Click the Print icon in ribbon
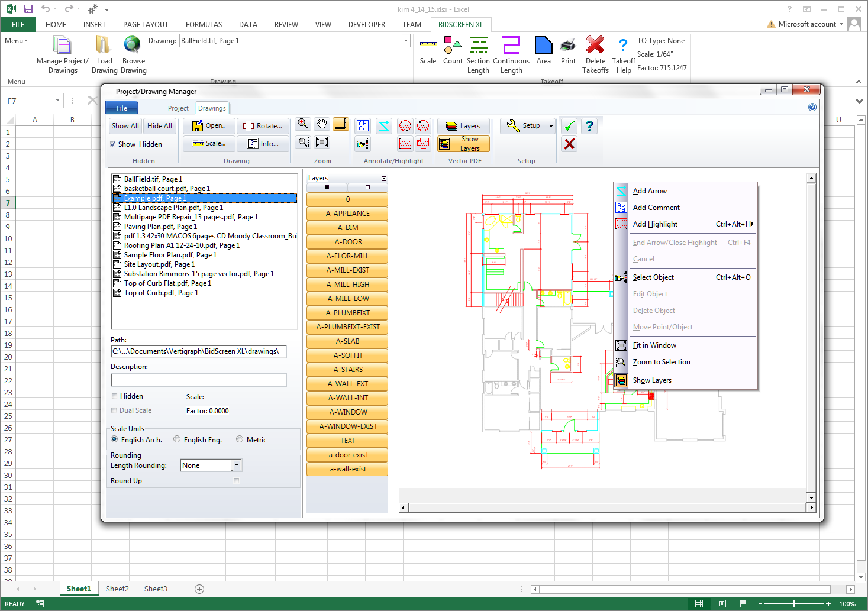 coord(568,50)
